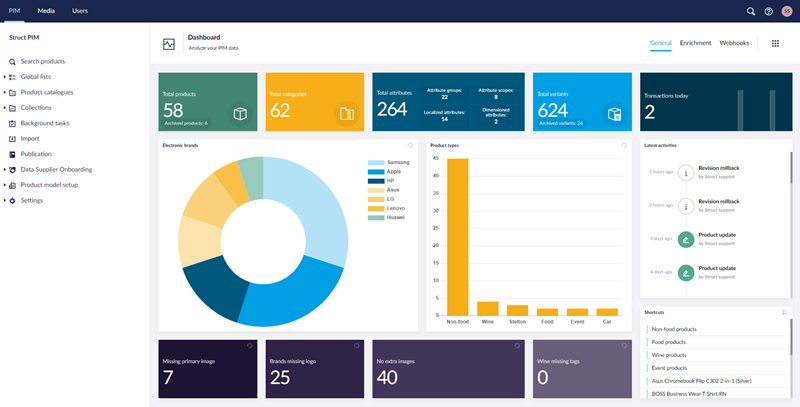
Task: Expand the Settings node arrow in sidebar
Action: tap(5, 201)
